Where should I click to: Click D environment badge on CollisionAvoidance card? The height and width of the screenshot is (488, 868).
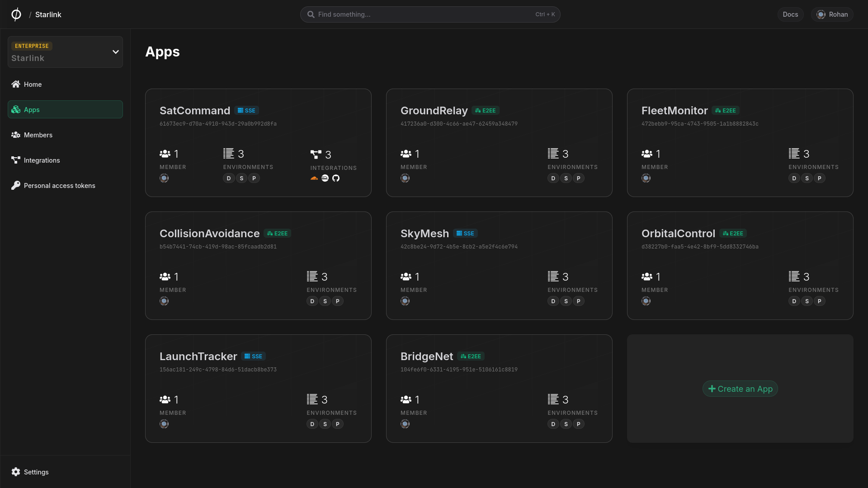click(312, 301)
